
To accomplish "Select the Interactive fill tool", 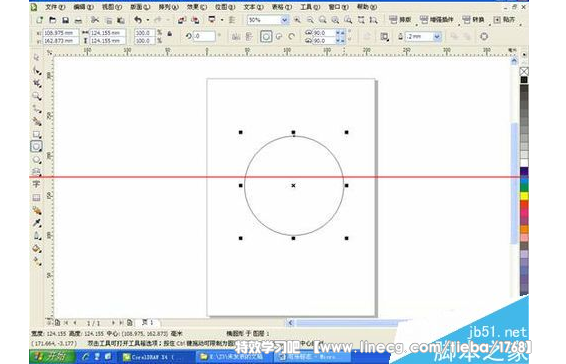I will click(36, 261).
